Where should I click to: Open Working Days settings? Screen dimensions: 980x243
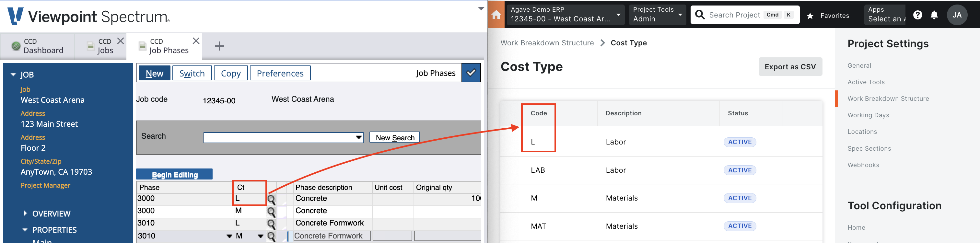tap(868, 115)
